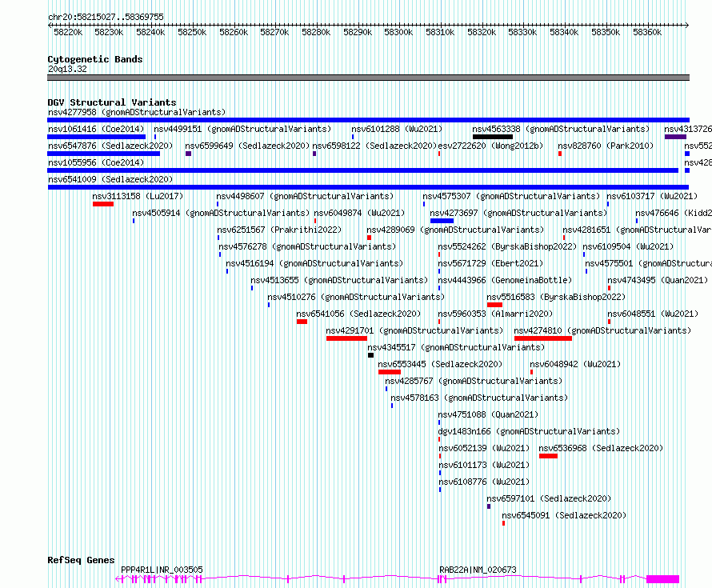Open nsv4510276 variant label

point(356,297)
